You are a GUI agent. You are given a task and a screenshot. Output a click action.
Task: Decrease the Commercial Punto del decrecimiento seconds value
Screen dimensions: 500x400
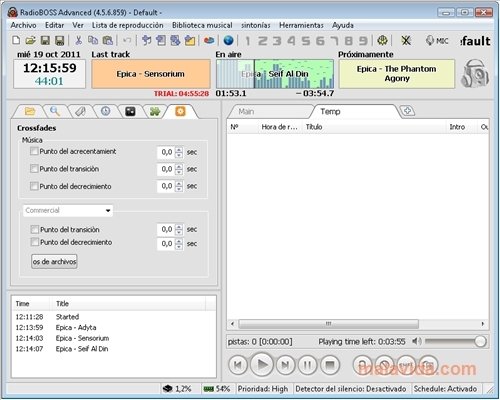point(179,247)
